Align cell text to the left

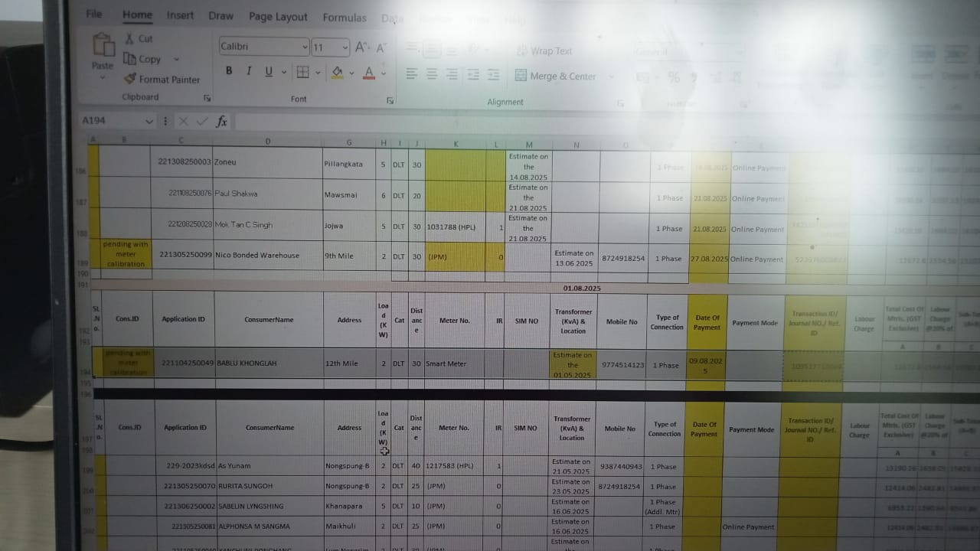coord(412,74)
